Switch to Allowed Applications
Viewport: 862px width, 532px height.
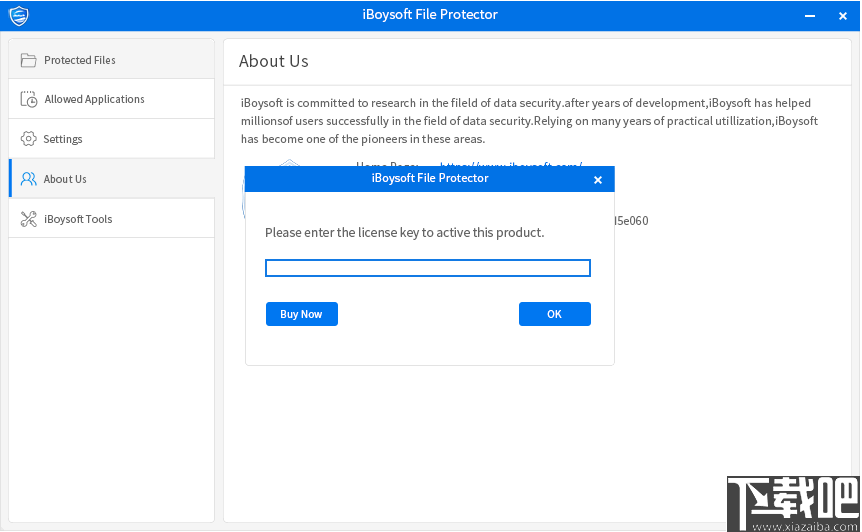pos(112,99)
